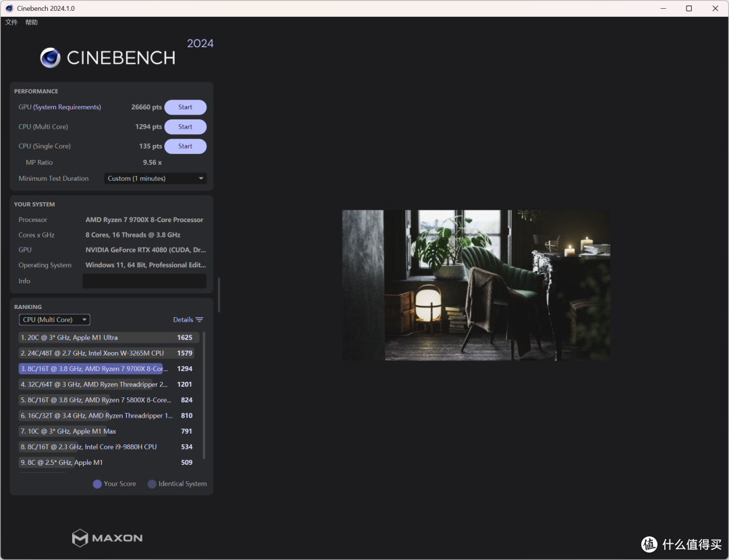Viewport: 729px width, 560px height.
Task: Select the Apple M1 Ultra ranking row
Action: click(109, 337)
